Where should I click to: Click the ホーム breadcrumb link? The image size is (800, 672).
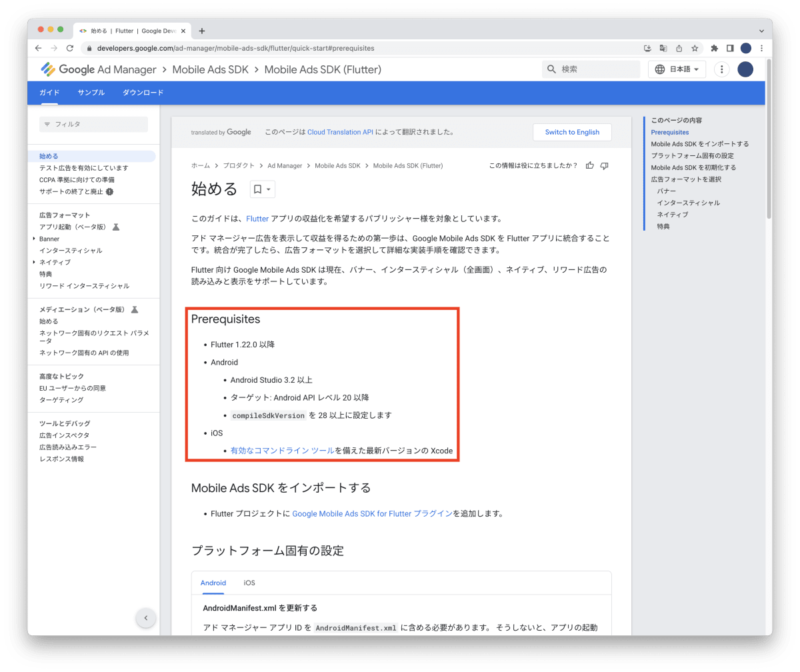[x=201, y=165]
